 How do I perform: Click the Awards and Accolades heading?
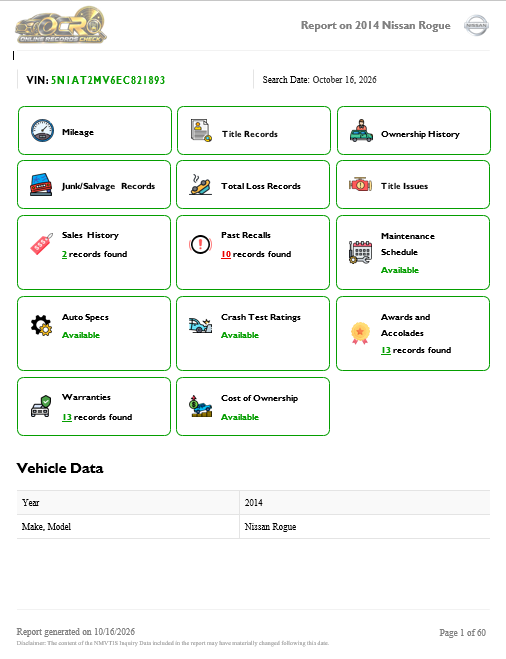click(406, 325)
